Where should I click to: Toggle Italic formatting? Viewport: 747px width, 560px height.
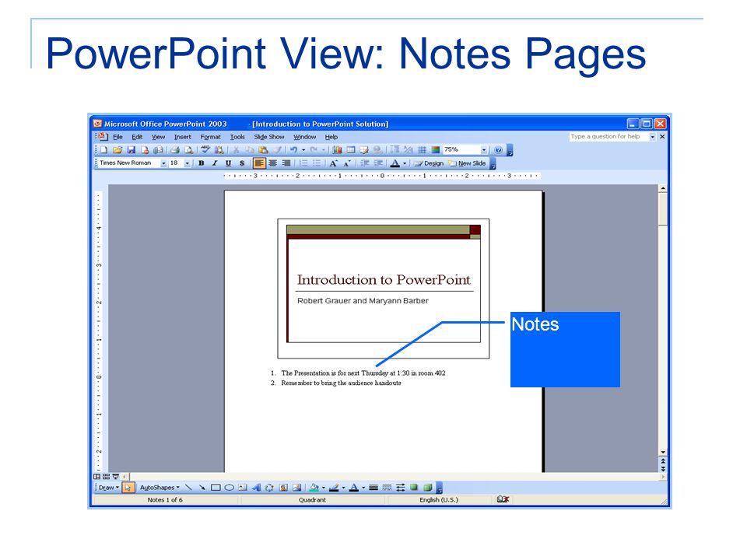point(215,163)
